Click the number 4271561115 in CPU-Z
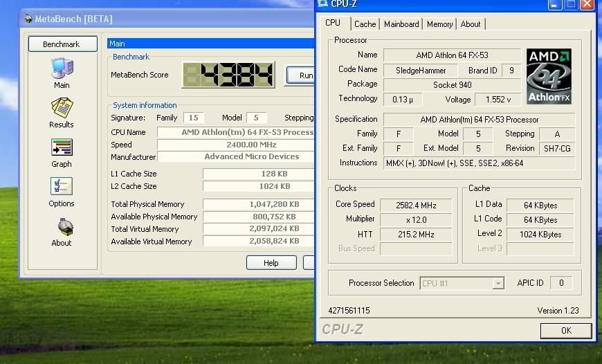Viewport: 602px width, 364px height. coord(349,311)
